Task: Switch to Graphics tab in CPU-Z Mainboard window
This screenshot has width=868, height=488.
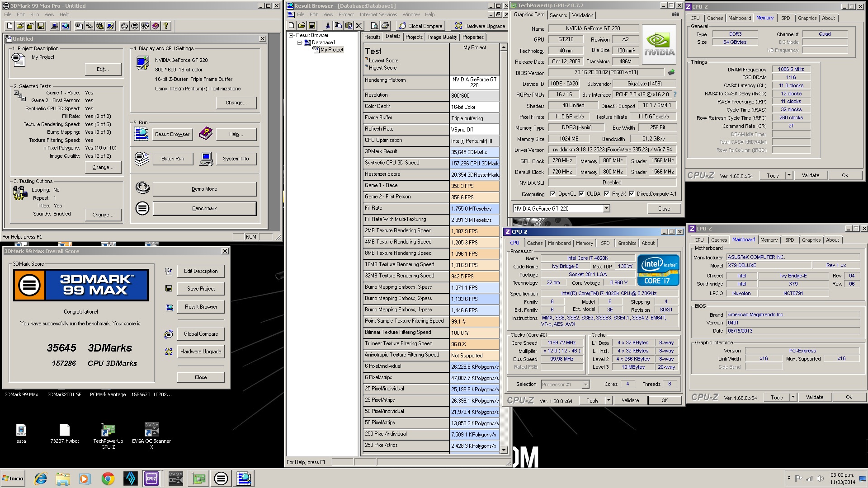Action: click(x=811, y=240)
